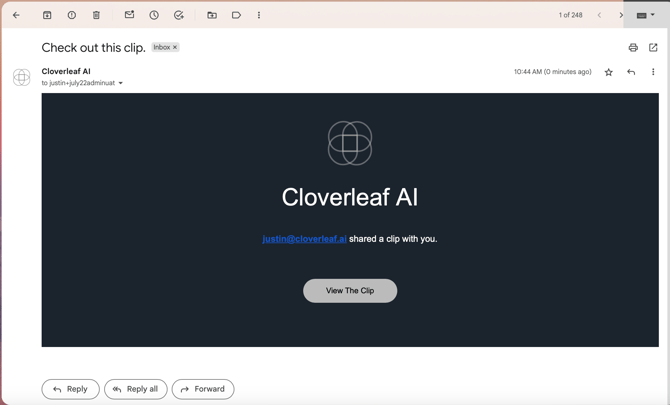Remove the Inbox label from conversation
670x405 pixels.
point(175,47)
